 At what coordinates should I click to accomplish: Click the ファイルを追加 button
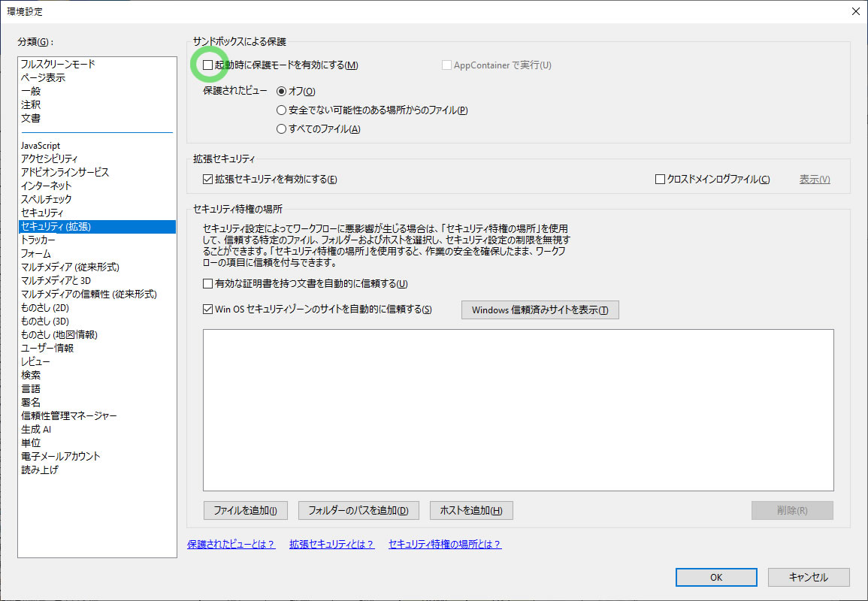pos(245,511)
